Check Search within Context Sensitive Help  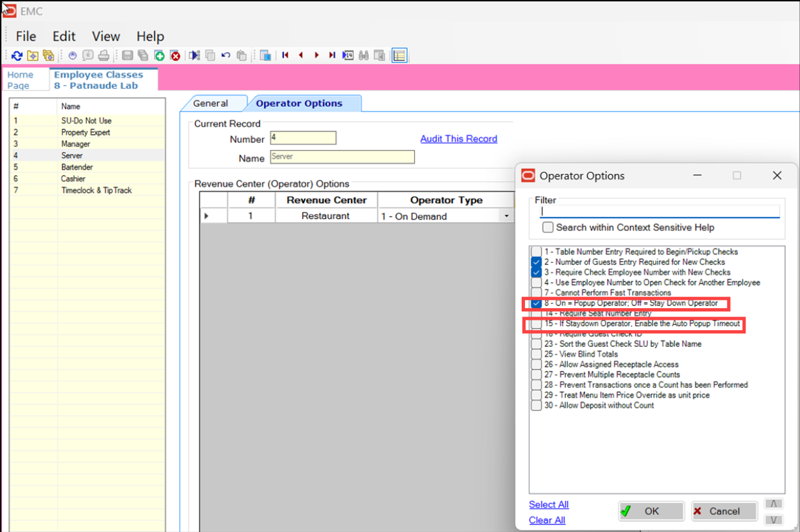[x=548, y=227]
